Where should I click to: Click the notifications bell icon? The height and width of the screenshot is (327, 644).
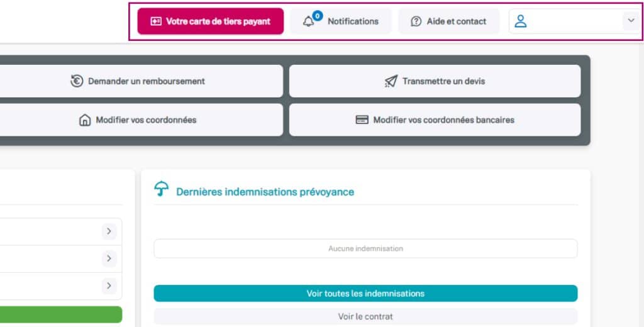308,22
